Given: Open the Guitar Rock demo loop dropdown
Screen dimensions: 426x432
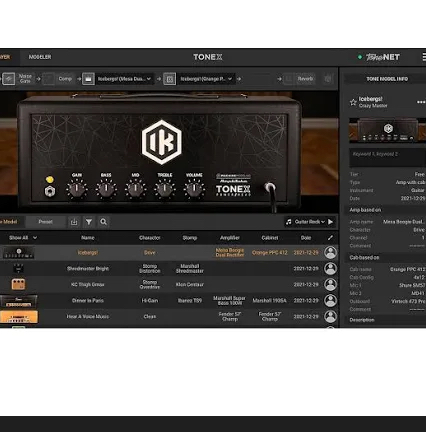Looking at the screenshot, I should coord(310,222).
